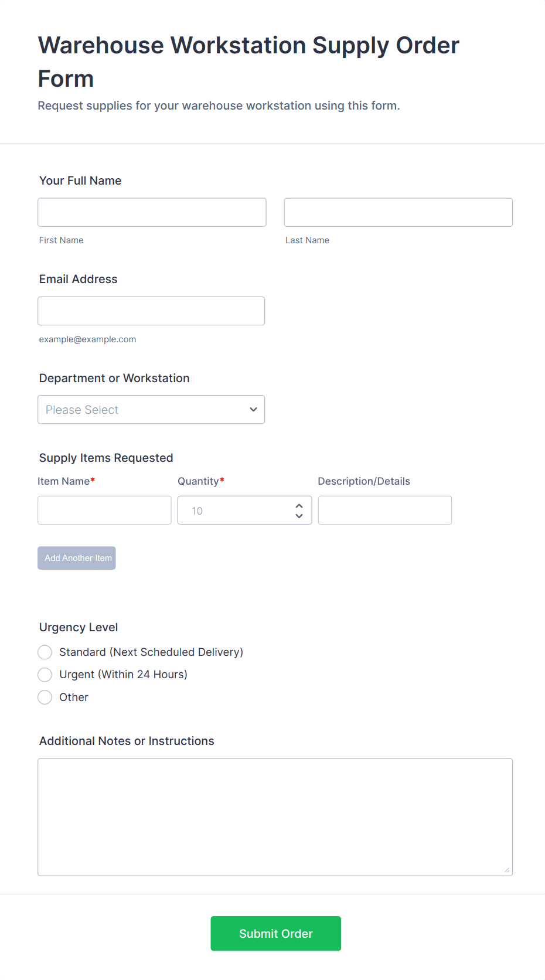Open the Department or Workstation dropdown
545x980 pixels.
click(151, 410)
